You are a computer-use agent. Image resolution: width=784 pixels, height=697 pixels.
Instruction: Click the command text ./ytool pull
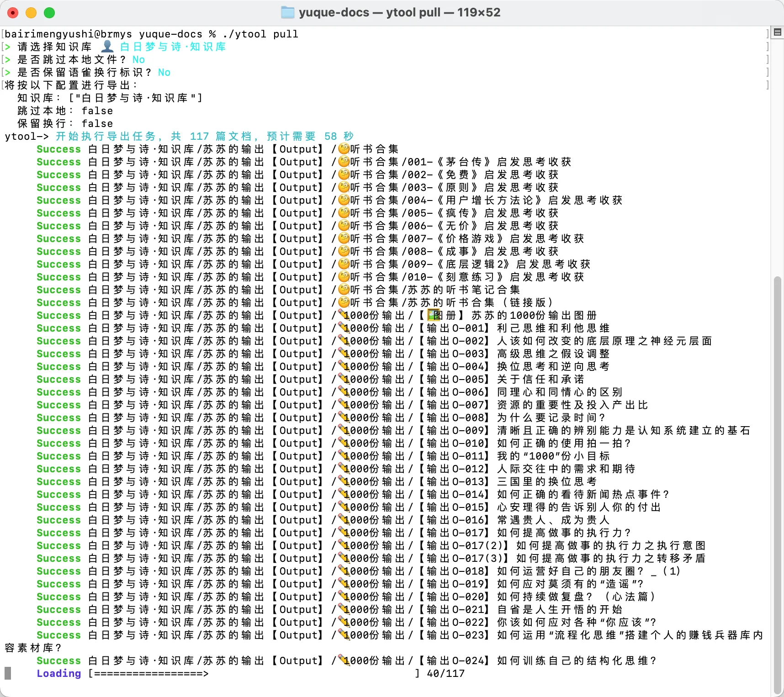pos(260,34)
